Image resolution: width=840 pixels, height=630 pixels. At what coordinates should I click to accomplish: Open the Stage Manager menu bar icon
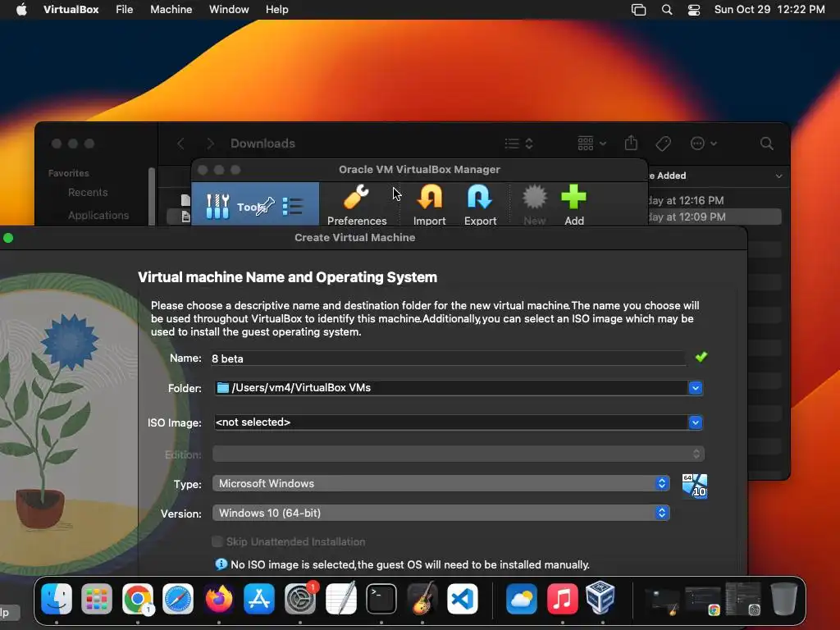click(638, 10)
